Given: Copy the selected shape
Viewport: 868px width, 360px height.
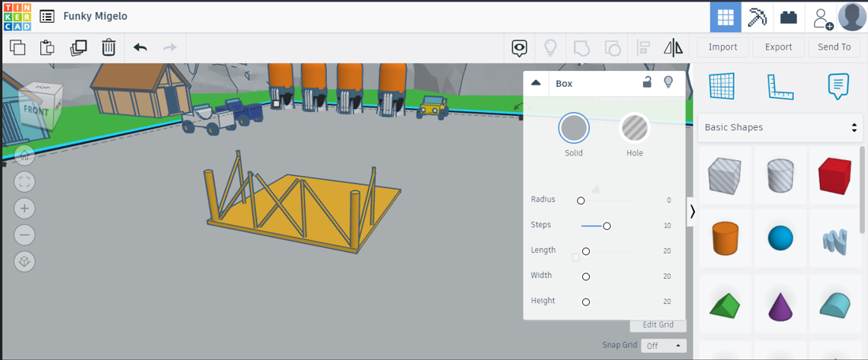Looking at the screenshot, I should coord(18,47).
